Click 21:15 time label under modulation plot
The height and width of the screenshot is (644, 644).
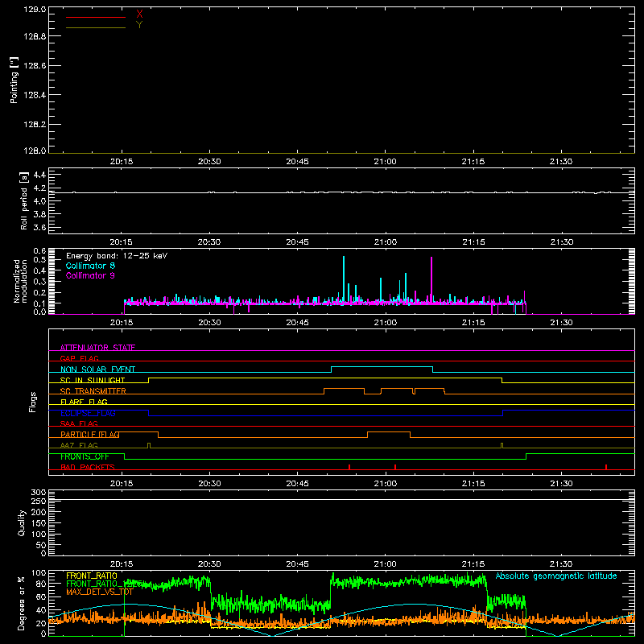pyautogui.click(x=473, y=323)
